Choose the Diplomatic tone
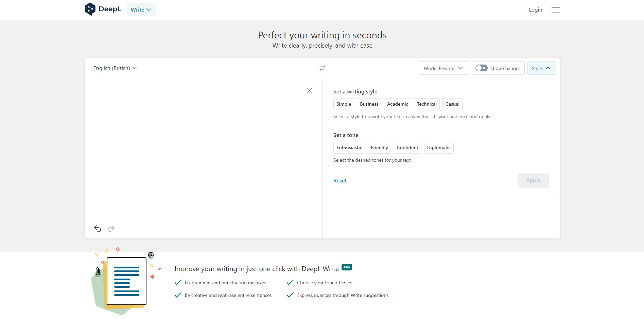Viewport: 644px width, 319px height. [439, 147]
